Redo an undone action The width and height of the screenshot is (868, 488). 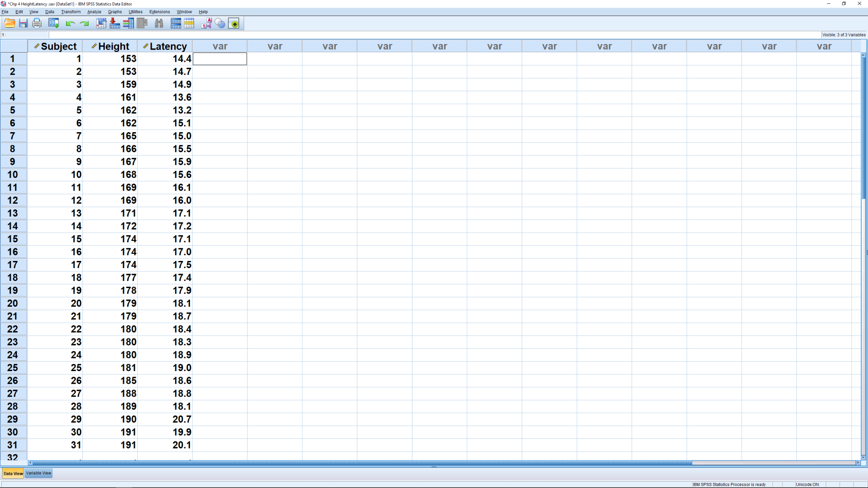(x=84, y=23)
